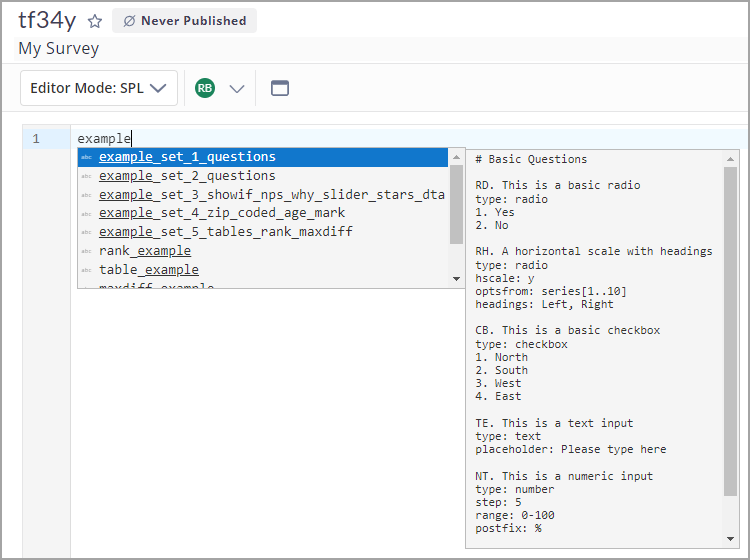Screen dimensions: 750x560
Task: Click the tf34y survey title
Action: (x=47, y=21)
